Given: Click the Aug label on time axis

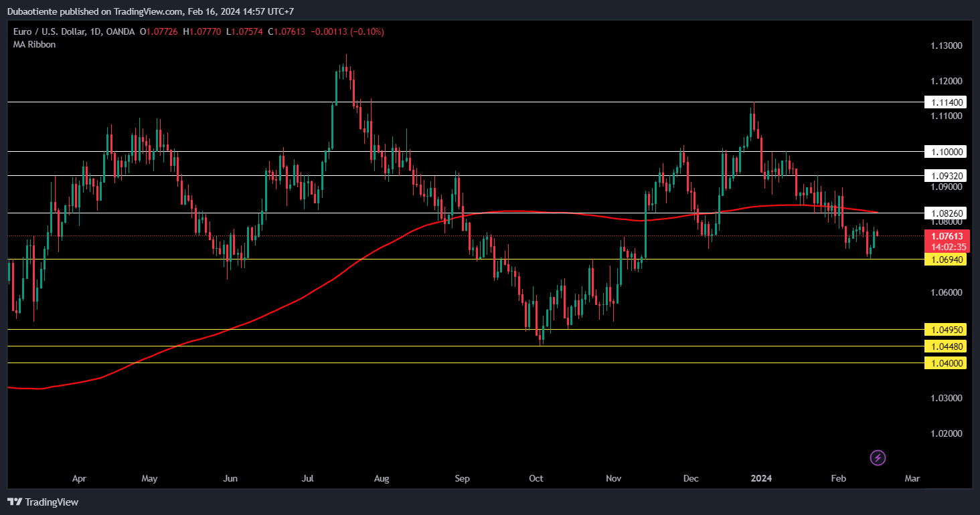Looking at the screenshot, I should 382,479.
